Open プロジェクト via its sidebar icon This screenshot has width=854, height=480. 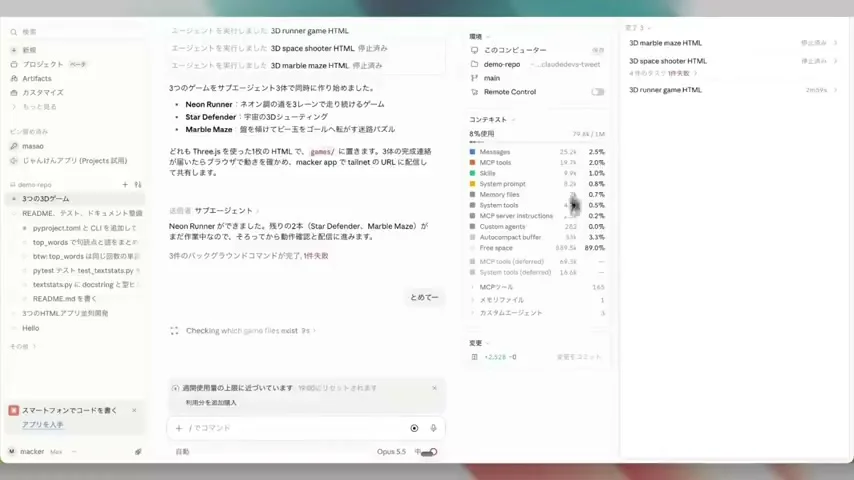14,64
